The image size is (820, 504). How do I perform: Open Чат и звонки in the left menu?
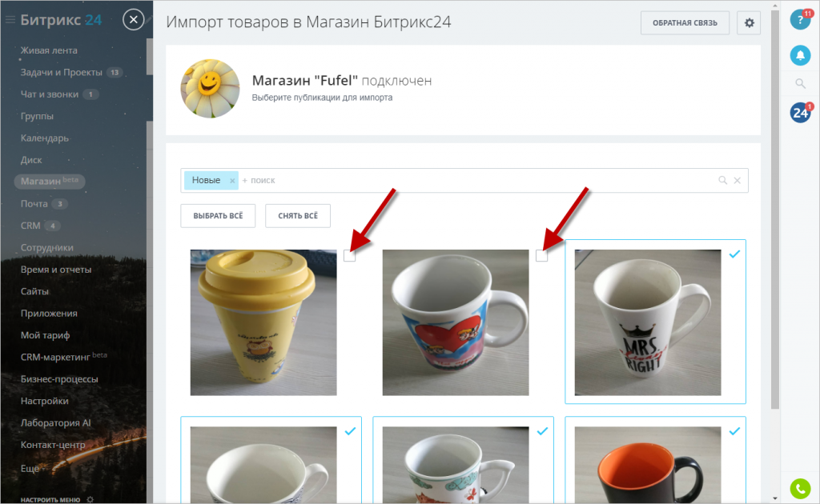tap(50, 94)
